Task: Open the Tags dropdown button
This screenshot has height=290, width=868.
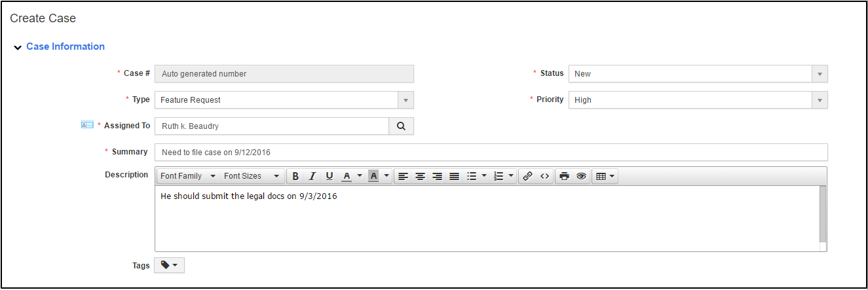Action: coord(170,265)
